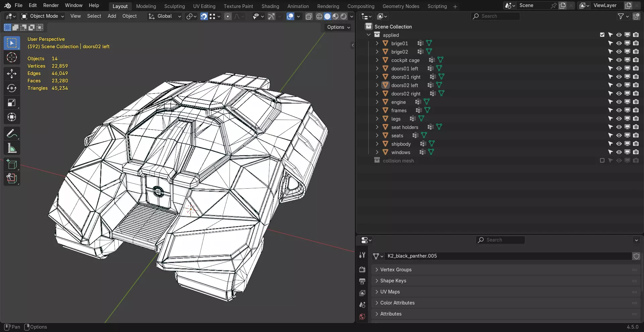Open the Outliner filter dropdown
The image size is (644, 332).
coord(623,16)
